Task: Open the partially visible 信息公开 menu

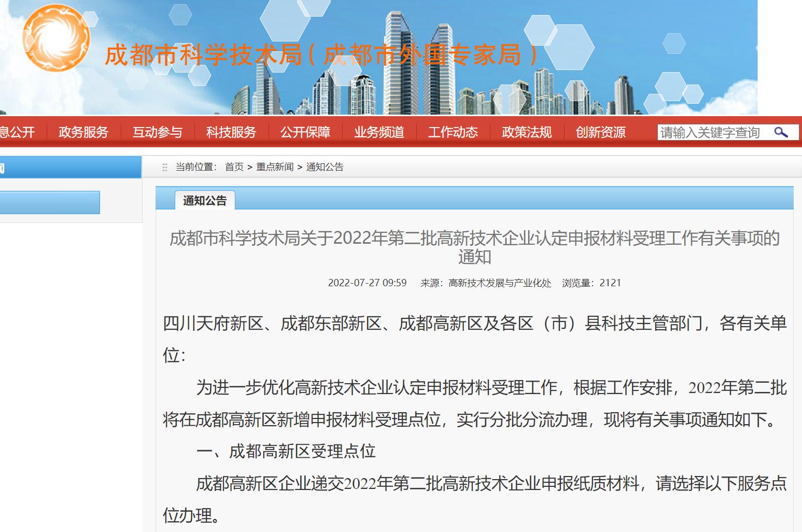Action: (x=17, y=132)
